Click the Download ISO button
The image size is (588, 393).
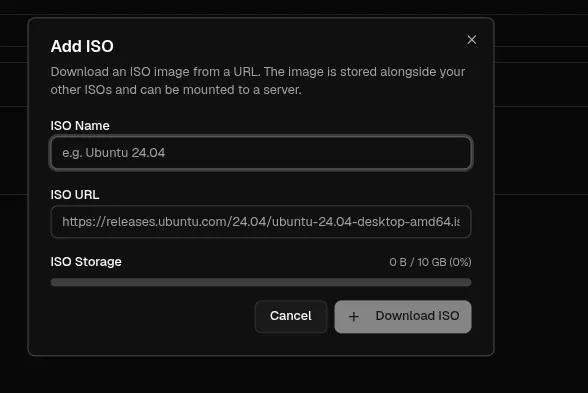(403, 316)
